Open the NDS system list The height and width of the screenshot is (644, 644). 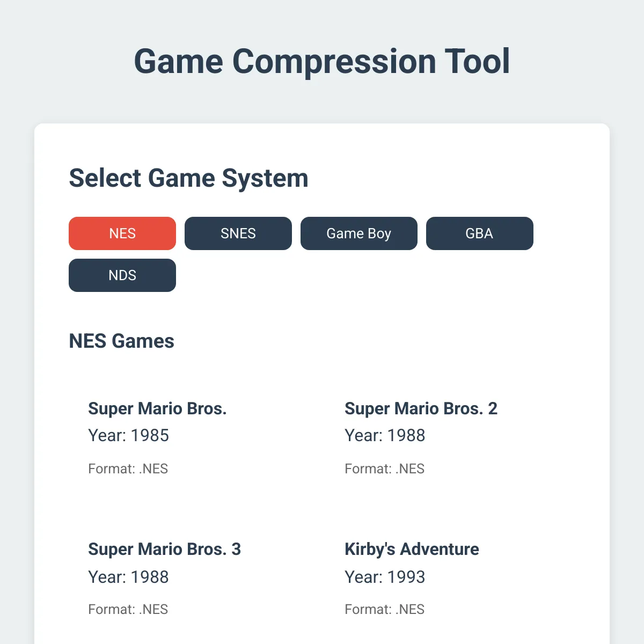coord(122,275)
